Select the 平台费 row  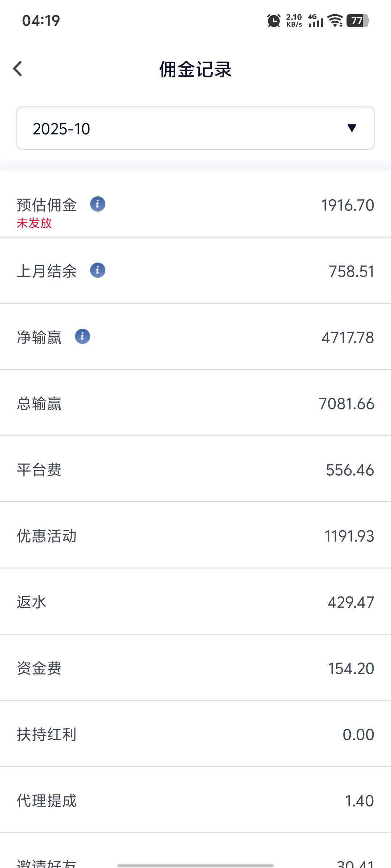pyautogui.click(x=195, y=469)
